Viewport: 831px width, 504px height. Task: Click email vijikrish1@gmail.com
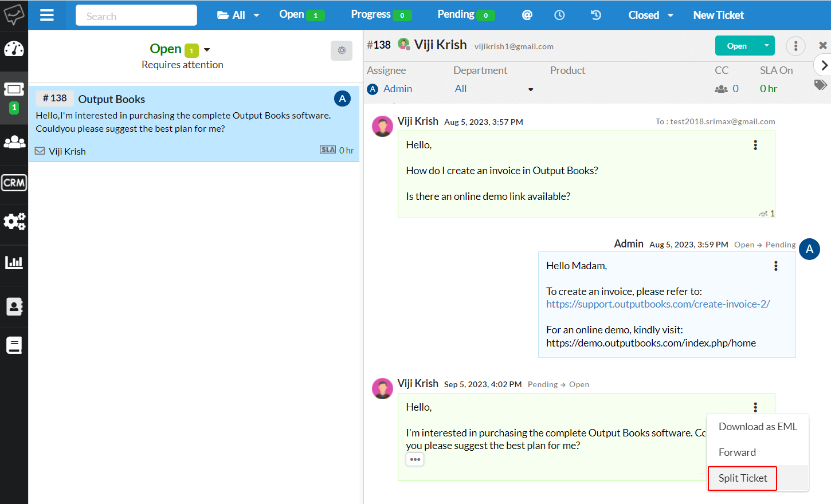click(514, 46)
